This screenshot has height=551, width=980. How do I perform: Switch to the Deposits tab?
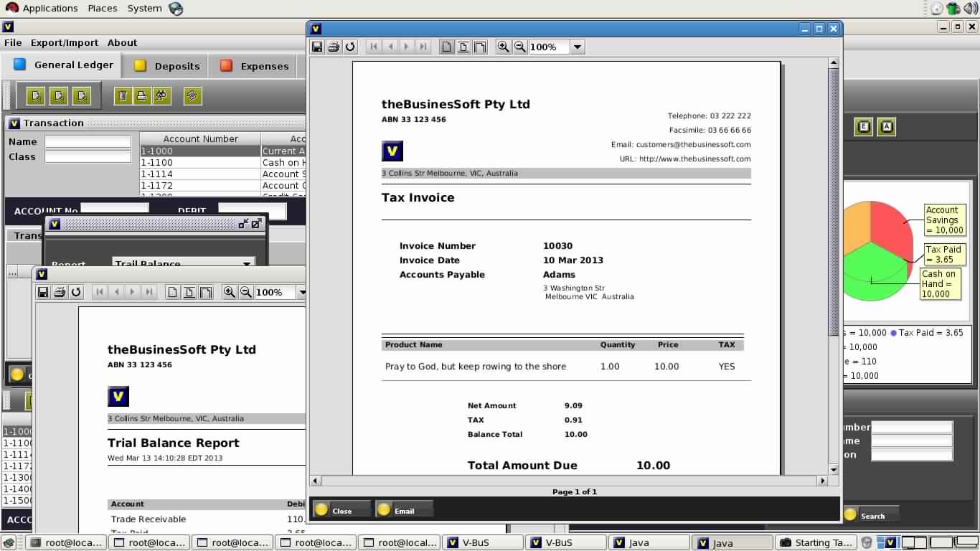pos(166,66)
